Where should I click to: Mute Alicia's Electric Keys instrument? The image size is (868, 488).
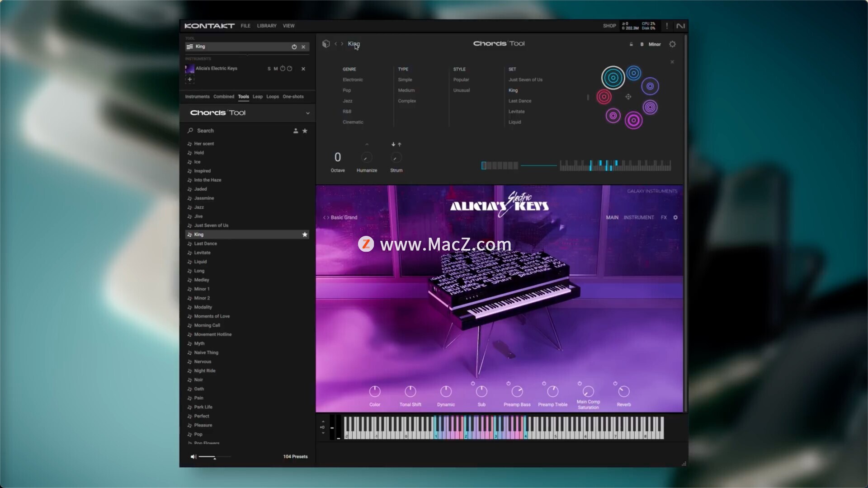pos(275,69)
